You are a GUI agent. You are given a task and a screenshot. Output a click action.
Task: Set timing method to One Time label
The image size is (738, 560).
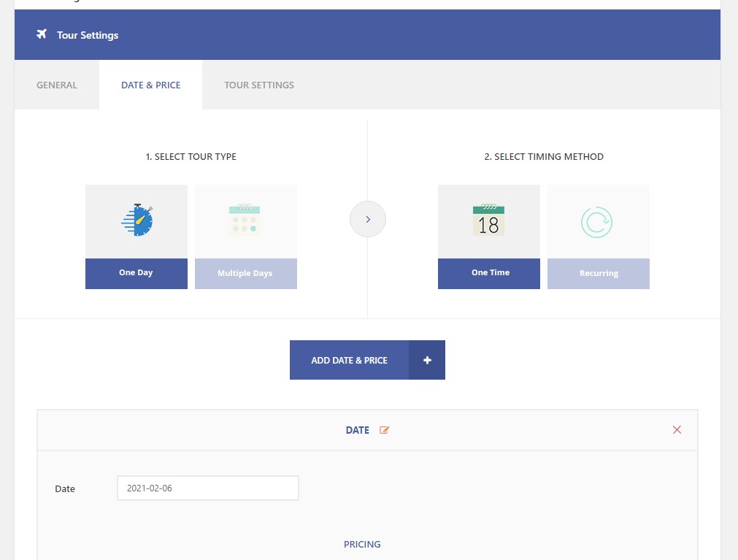pos(490,273)
